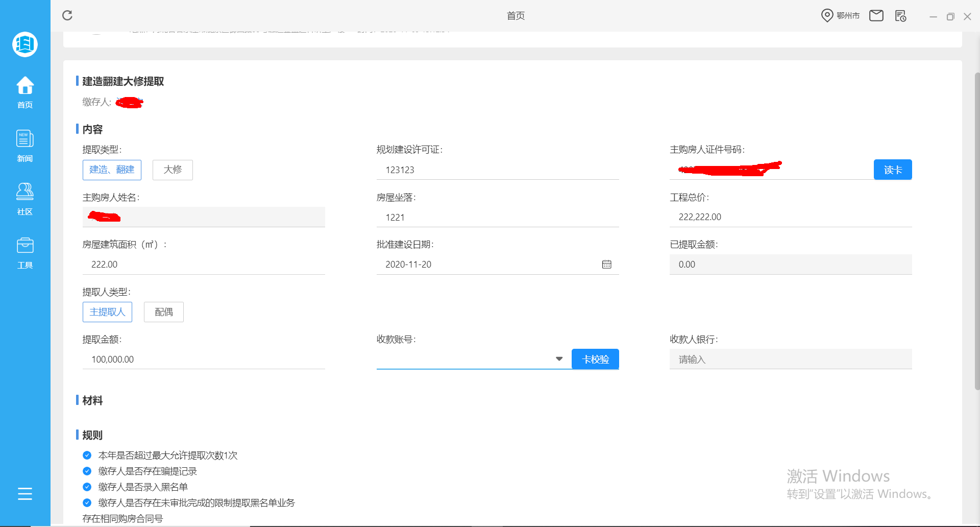This screenshot has height=527, width=980.
Task: Click the location pin beside 鄂州市
Action: 827,15
